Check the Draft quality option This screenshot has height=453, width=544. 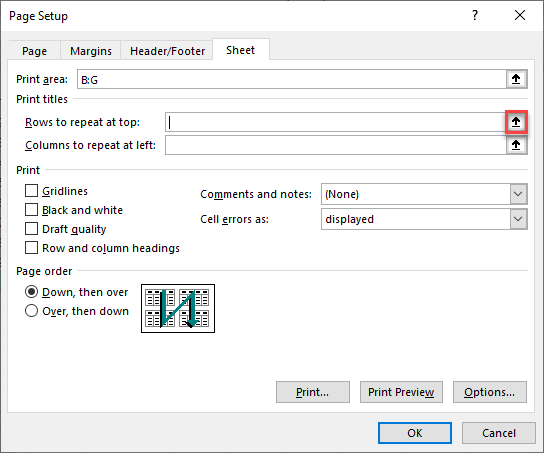click(x=32, y=229)
